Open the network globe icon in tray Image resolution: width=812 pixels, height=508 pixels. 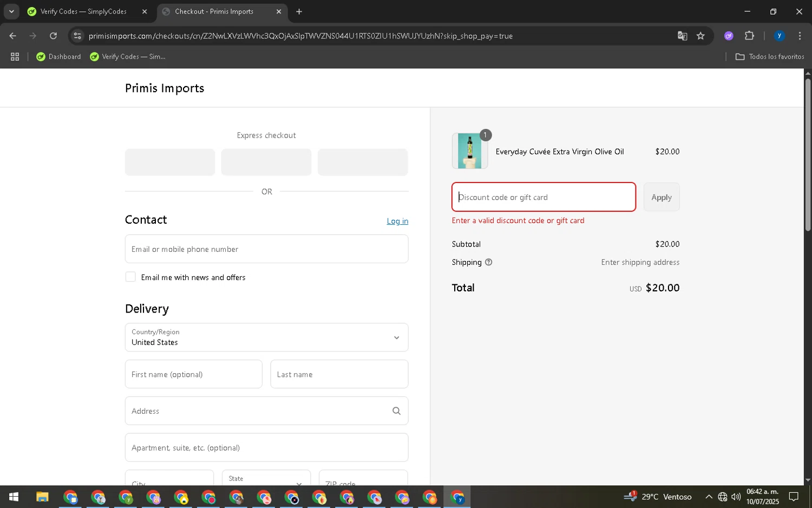coord(723,497)
